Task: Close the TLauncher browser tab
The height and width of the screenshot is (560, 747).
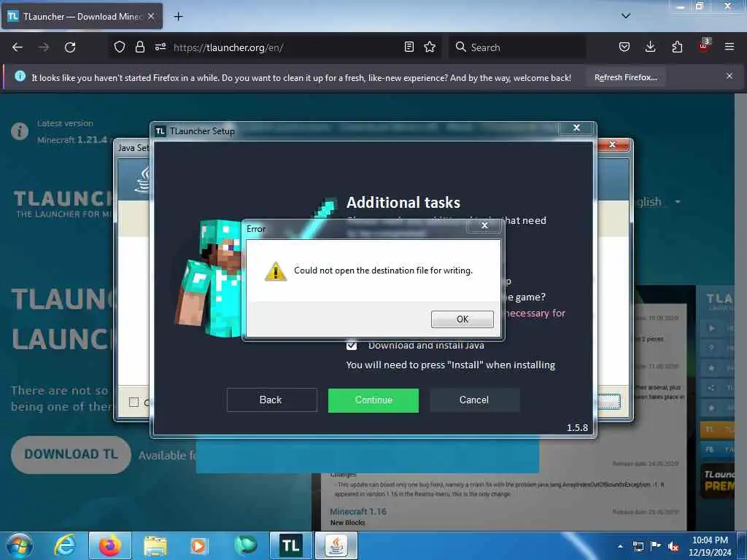Action: (151, 16)
